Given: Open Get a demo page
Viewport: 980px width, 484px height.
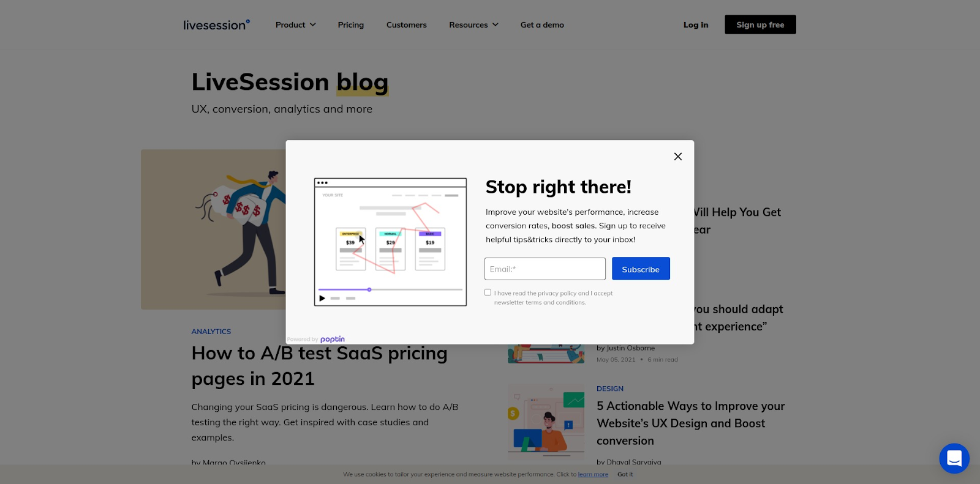Looking at the screenshot, I should 542,25.
